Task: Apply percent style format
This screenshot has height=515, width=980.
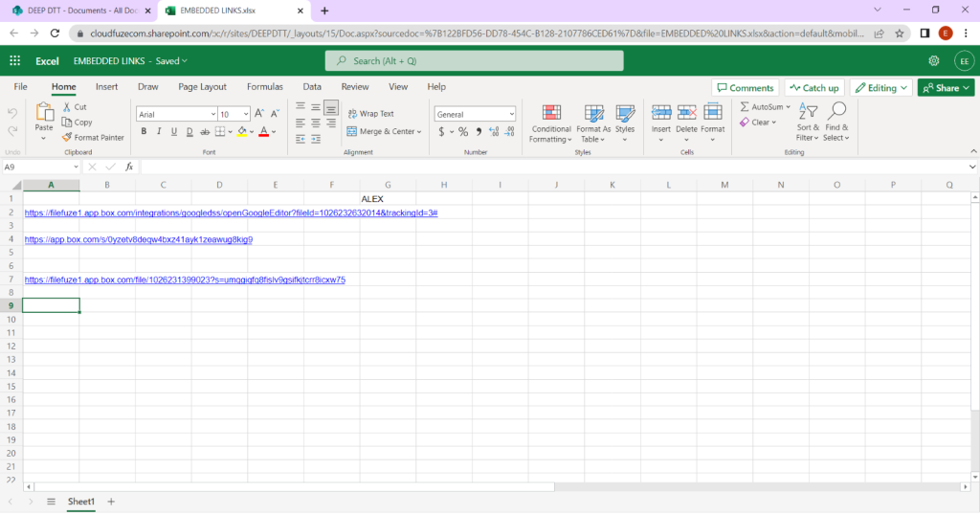Action: pyautogui.click(x=463, y=132)
